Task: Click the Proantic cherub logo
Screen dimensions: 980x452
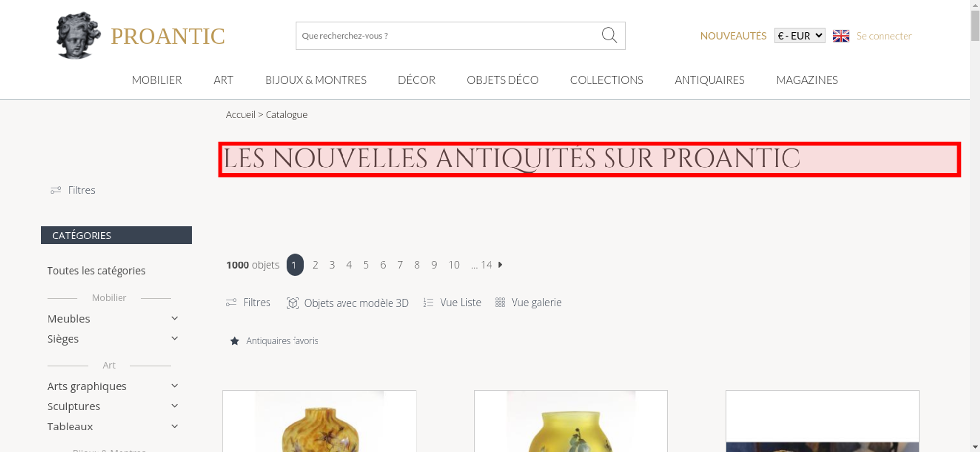Action: coord(78,35)
